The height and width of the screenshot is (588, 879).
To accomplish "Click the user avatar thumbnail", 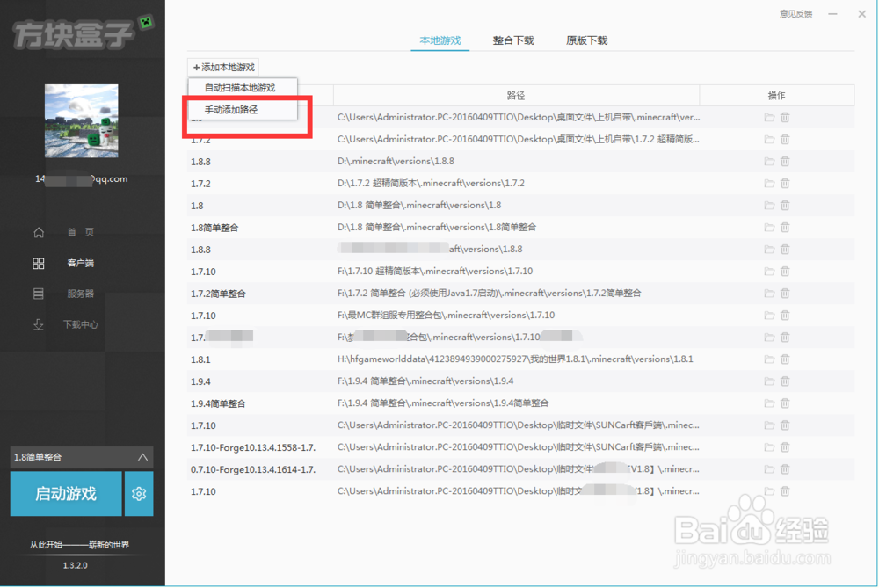I will coord(81,120).
